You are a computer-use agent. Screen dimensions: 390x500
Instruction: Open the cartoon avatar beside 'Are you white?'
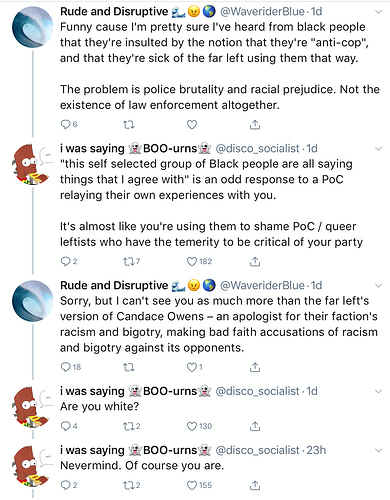point(31,408)
